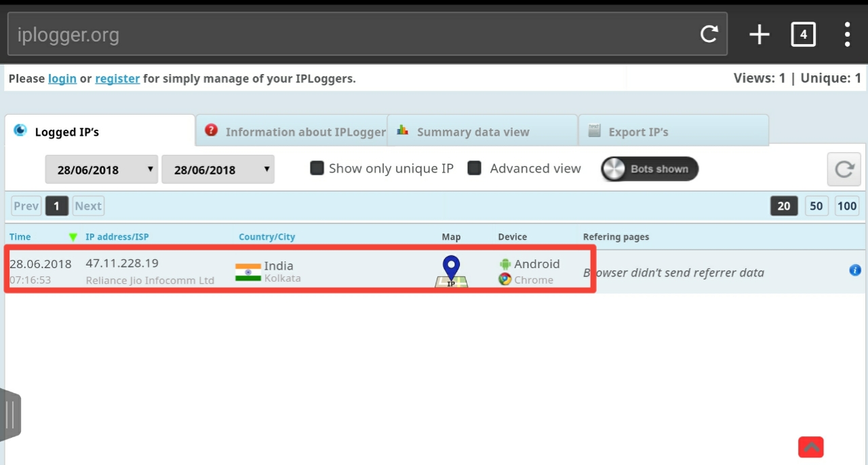Image resolution: width=868 pixels, height=465 pixels.
Task: Enable Show only unique IP checkbox
Action: point(317,168)
